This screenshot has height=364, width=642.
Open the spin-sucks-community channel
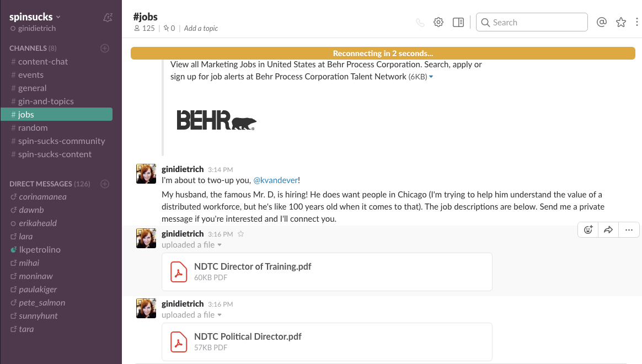[61, 141]
